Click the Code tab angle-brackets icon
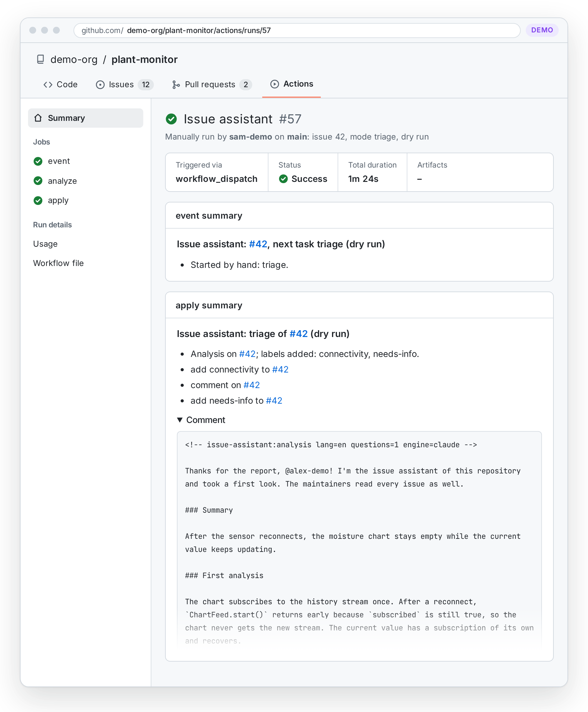588x712 pixels. 48,84
